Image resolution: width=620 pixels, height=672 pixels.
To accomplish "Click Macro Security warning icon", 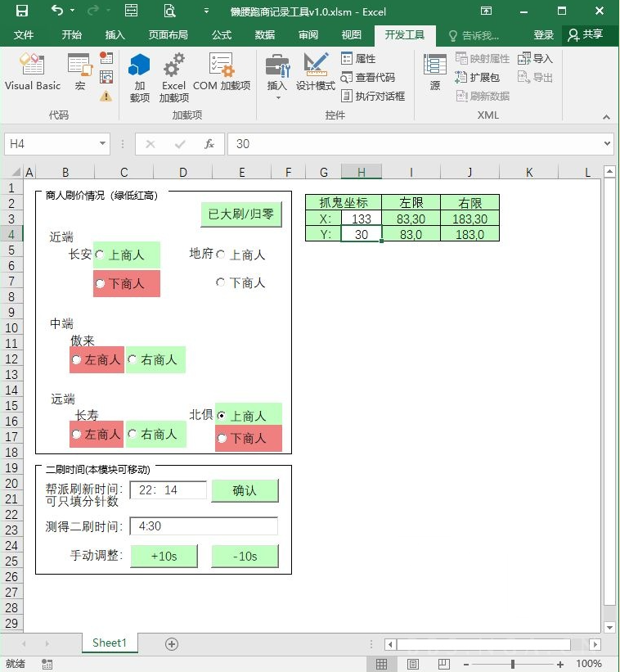I will (106, 96).
